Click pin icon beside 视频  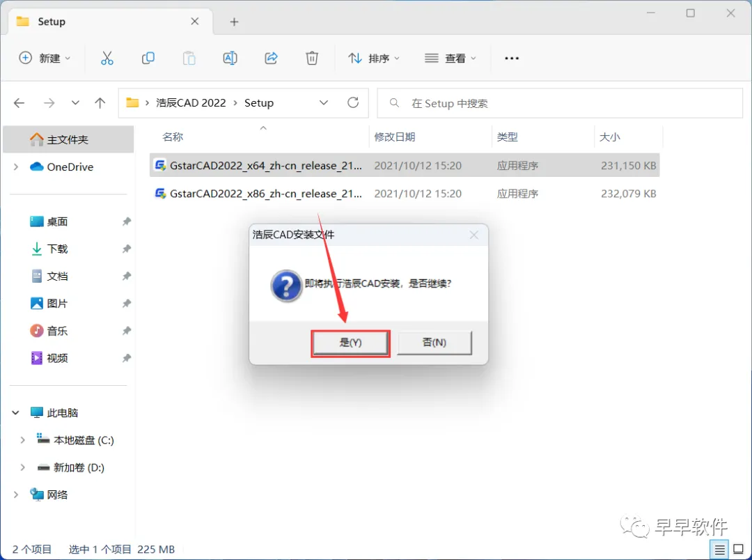pyautogui.click(x=127, y=358)
